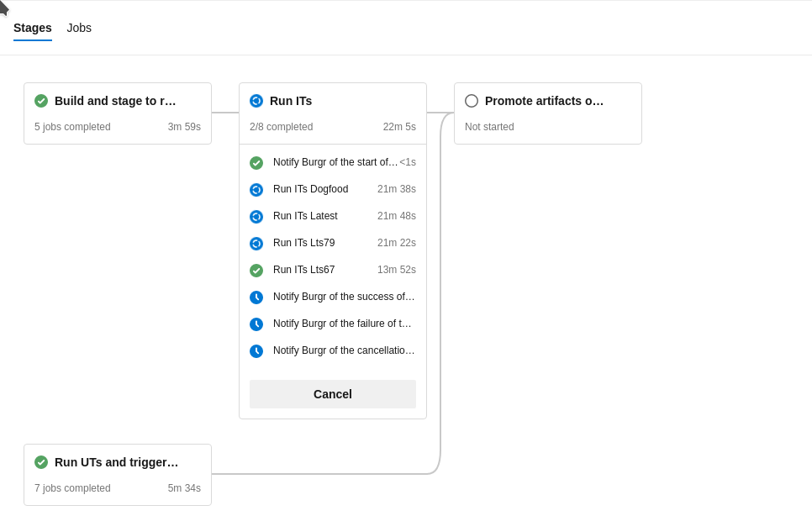This screenshot has width=812, height=516.
Task: Select the Run UTs and trigger stage card
Action: [x=118, y=475]
